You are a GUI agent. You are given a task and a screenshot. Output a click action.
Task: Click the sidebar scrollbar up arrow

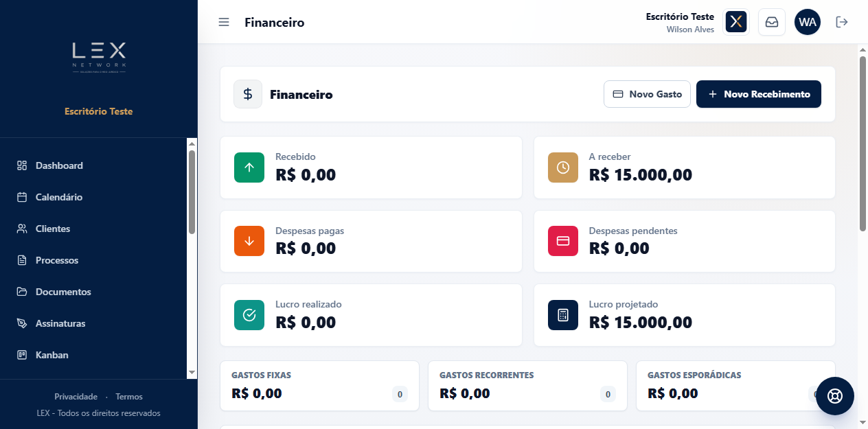click(x=192, y=143)
